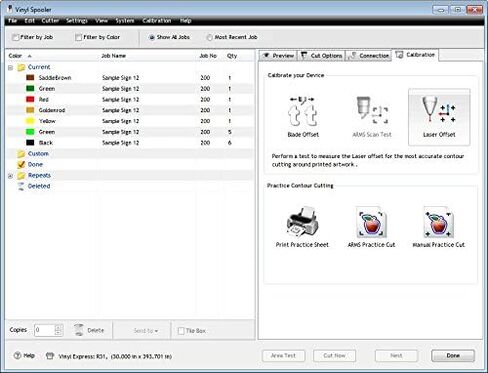Screen dimensions: 488x373
Task: Click the Vinyl Spooler title bar icon
Action: coord(10,9)
